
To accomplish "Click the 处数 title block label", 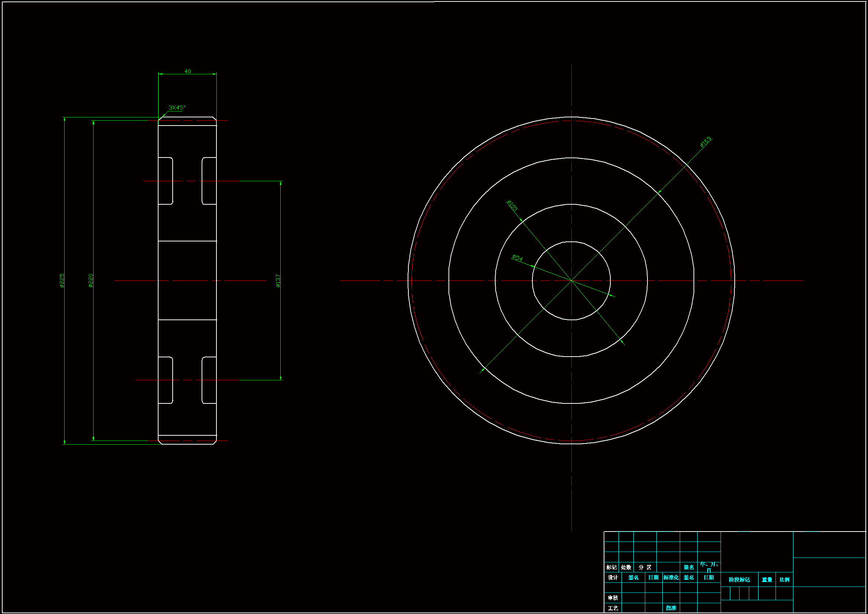I will (626, 567).
